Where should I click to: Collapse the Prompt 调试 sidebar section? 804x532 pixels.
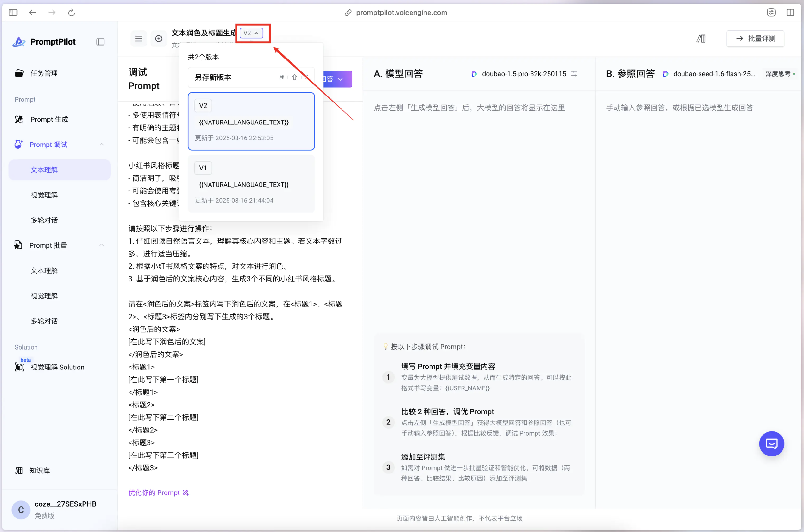pos(101,145)
